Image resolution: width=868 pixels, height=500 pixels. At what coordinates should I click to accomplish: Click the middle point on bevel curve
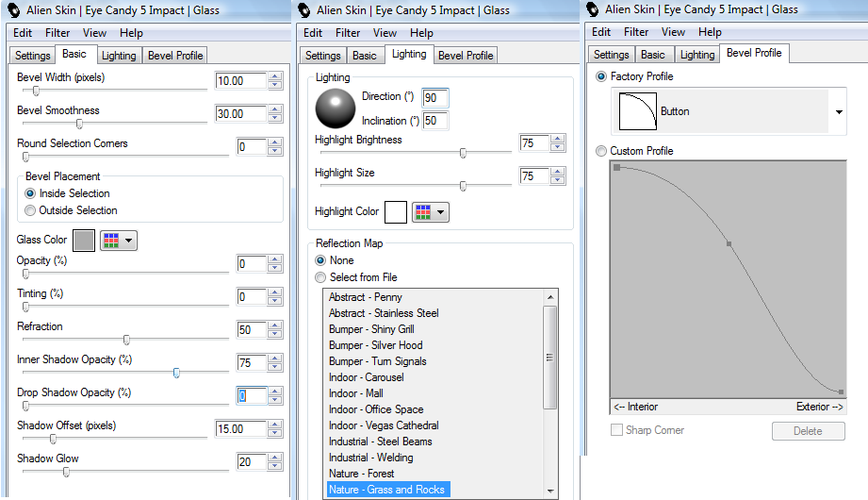pyautogui.click(x=729, y=244)
